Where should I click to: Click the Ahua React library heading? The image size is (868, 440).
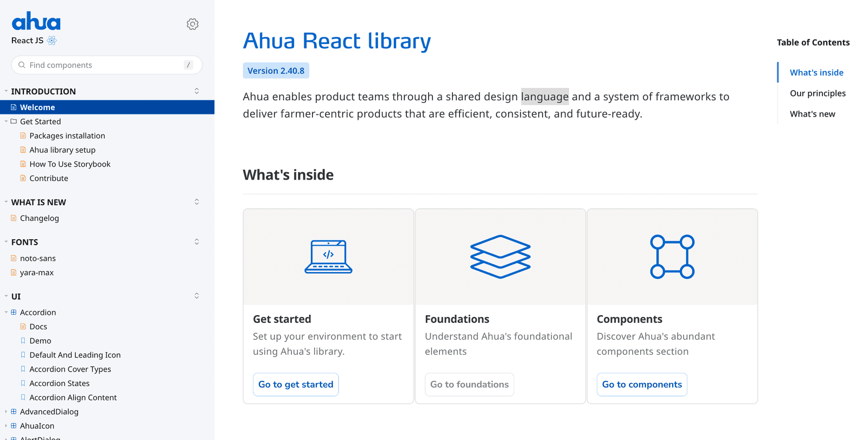pyautogui.click(x=337, y=41)
